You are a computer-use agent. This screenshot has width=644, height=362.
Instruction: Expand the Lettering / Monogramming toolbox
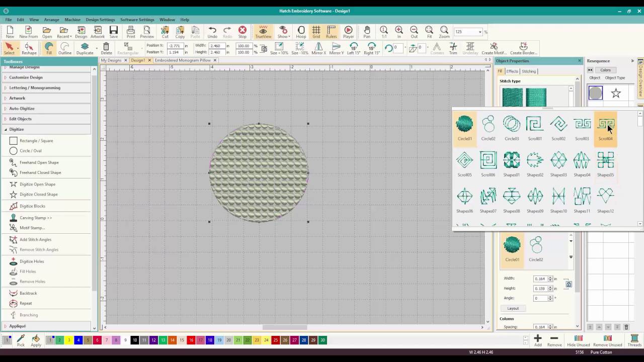[x=47, y=87]
